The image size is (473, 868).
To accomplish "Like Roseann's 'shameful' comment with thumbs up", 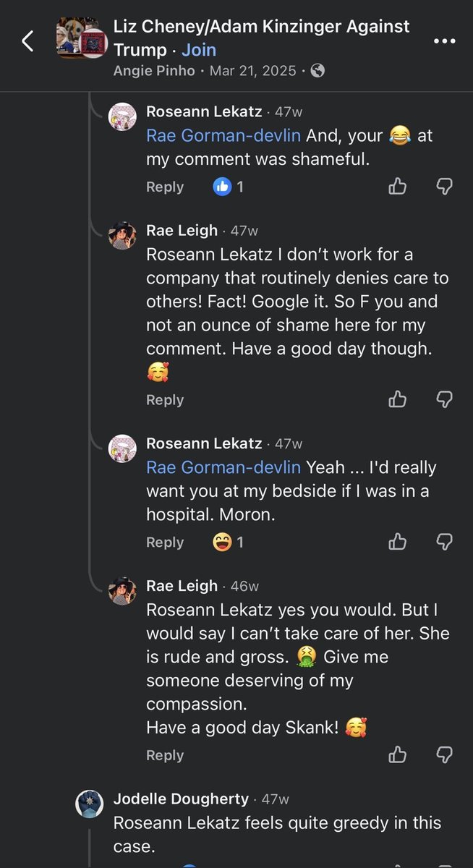I will click(x=398, y=187).
